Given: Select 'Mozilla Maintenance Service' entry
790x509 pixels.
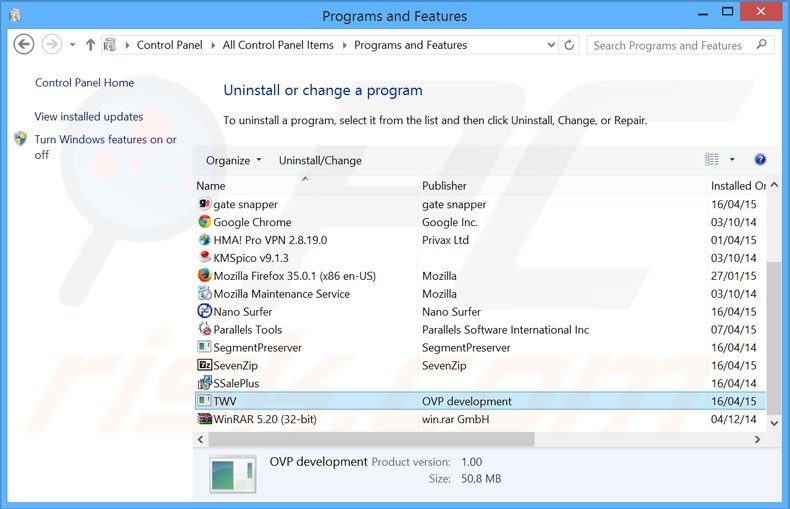Looking at the screenshot, I should (282, 293).
